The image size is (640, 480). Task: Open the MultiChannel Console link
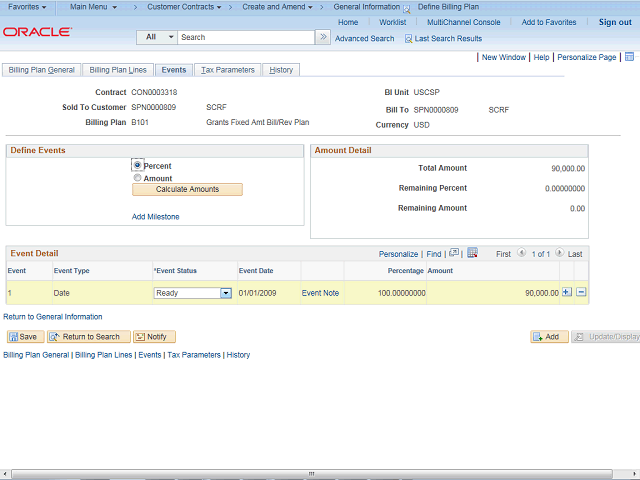(x=464, y=22)
